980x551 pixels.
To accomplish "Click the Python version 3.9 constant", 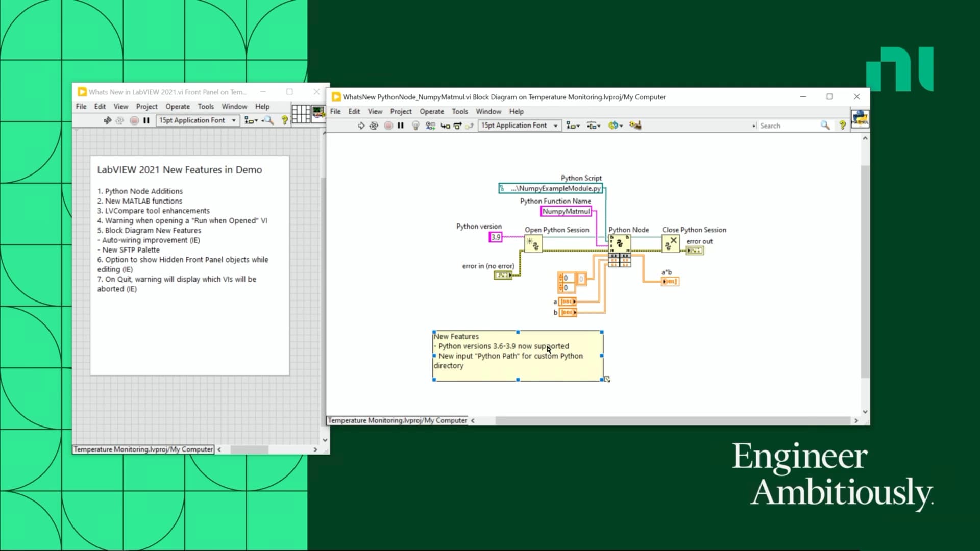I will [x=496, y=237].
